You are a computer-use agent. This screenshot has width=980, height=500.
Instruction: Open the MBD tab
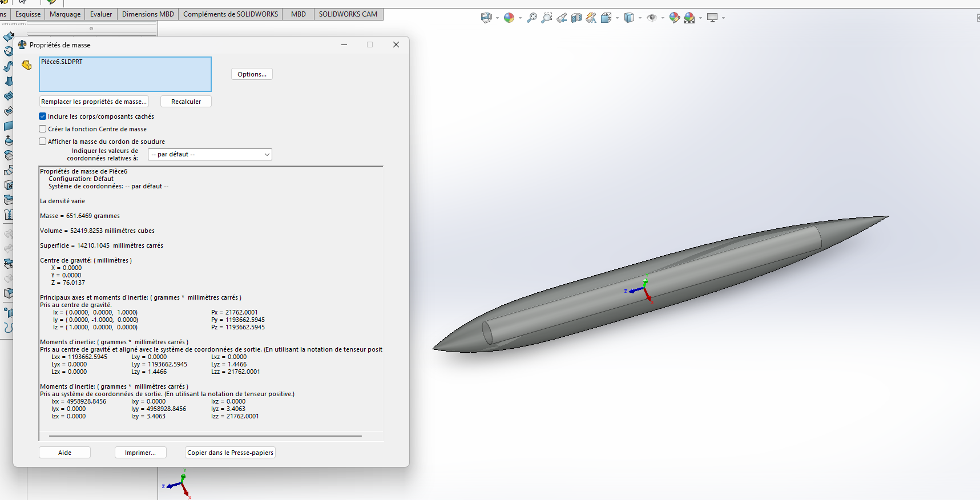point(299,14)
